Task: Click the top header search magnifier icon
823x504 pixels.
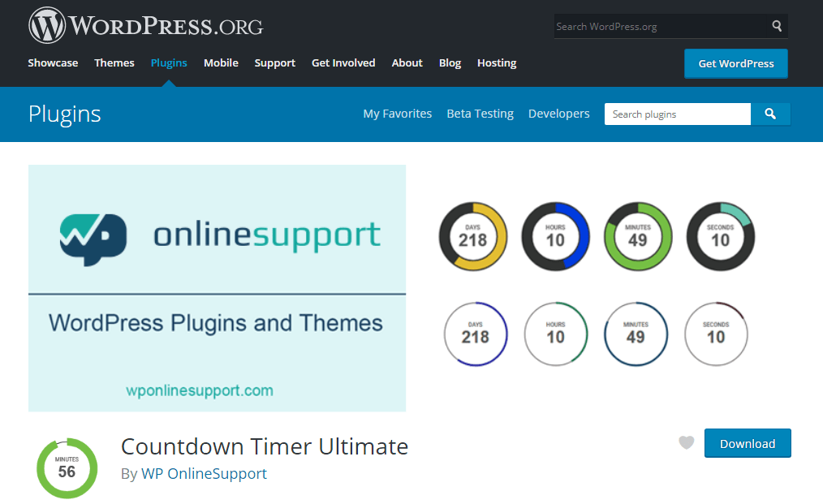Action: pos(777,26)
